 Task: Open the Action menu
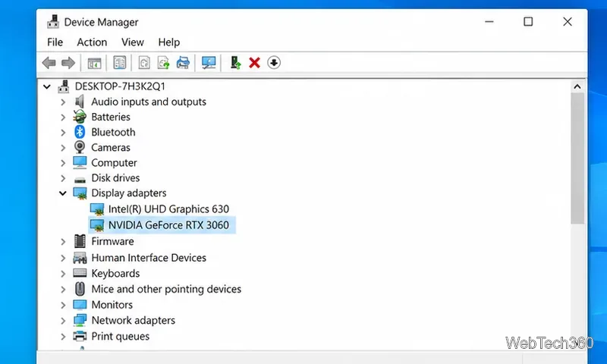click(x=92, y=42)
